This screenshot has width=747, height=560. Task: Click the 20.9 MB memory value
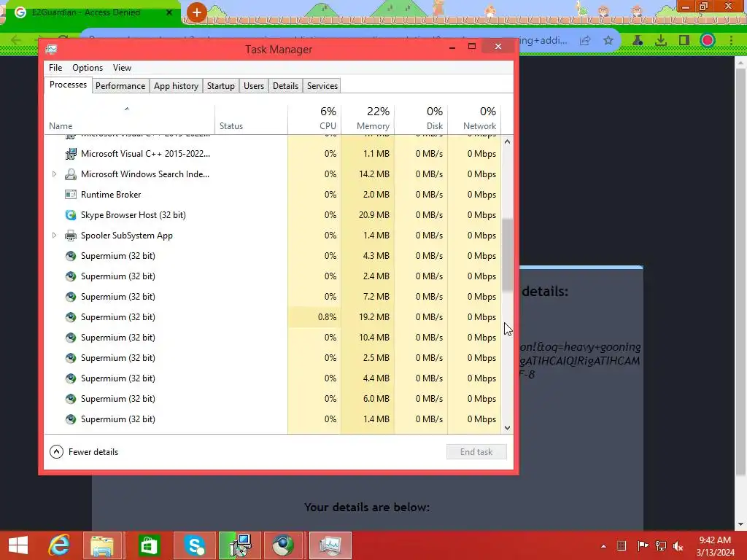(373, 215)
